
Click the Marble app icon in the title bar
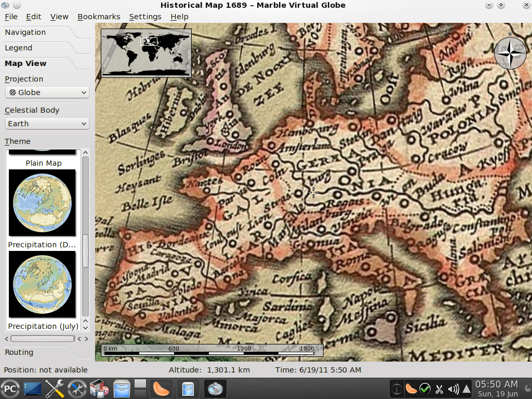tap(5, 5)
